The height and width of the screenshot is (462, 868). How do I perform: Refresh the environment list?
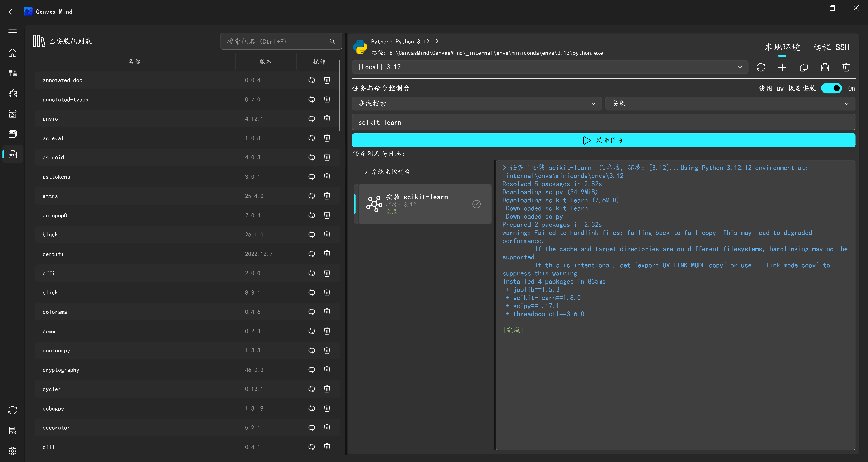[760, 67]
